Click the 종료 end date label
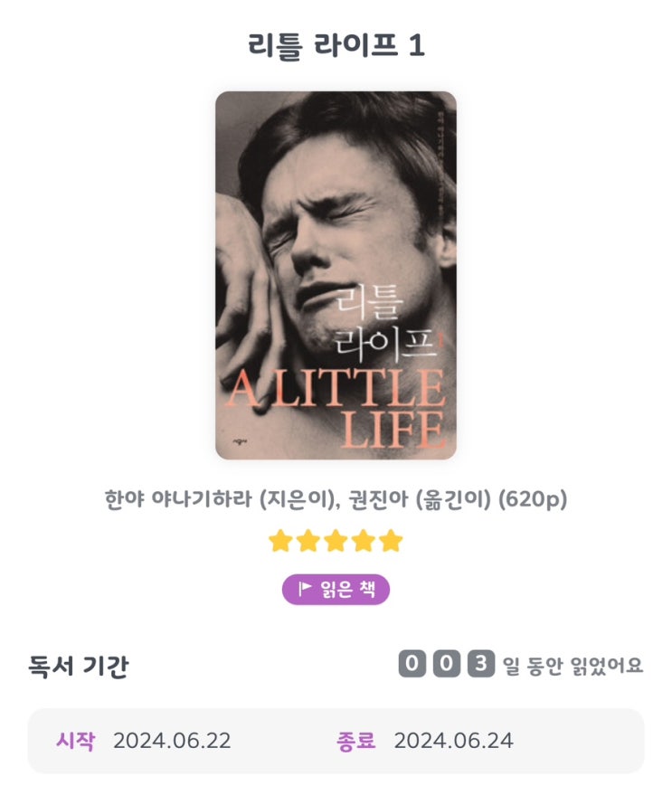This screenshot has height=795, width=672. [x=356, y=741]
